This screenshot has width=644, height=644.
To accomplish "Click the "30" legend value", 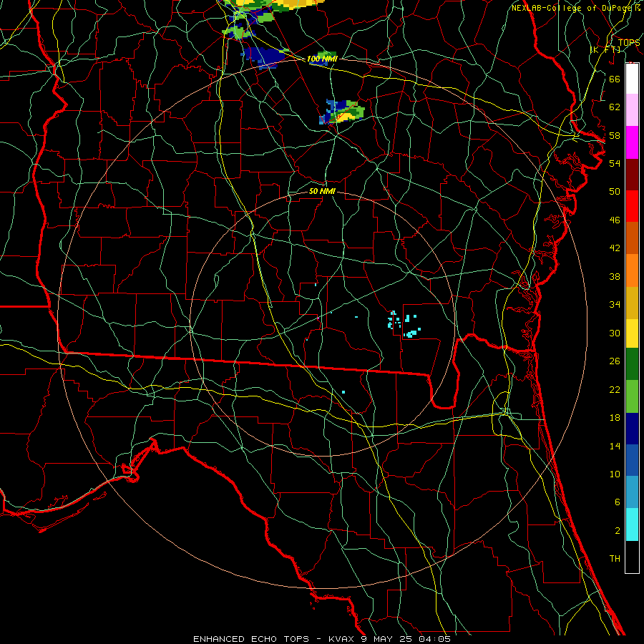I will click(x=615, y=333).
